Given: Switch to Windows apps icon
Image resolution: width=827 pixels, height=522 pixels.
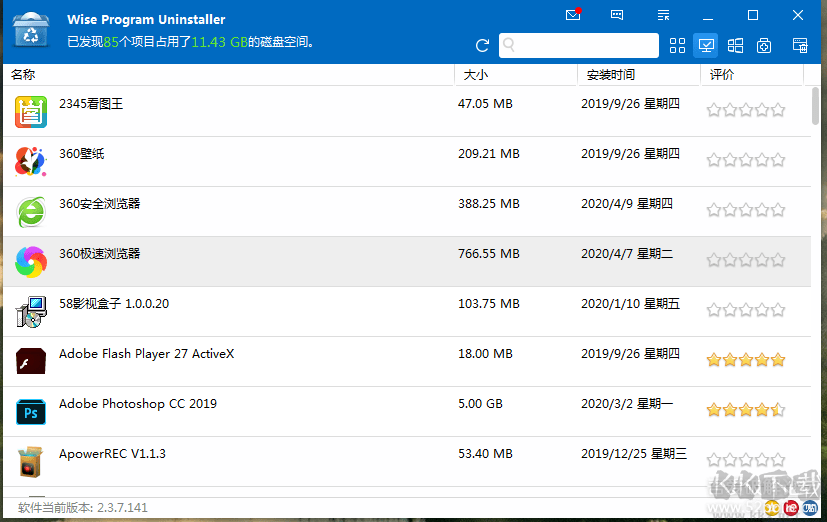Looking at the screenshot, I should [x=735, y=46].
